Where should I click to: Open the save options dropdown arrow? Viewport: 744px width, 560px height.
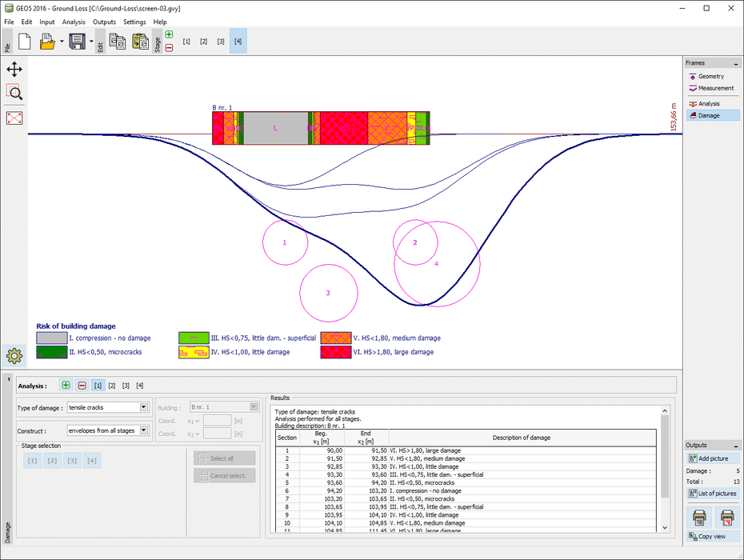90,42
